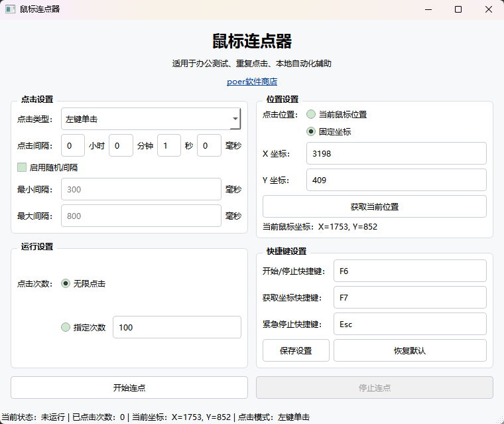Open the poer软件商店 link
This screenshot has height=424, width=504.
click(252, 82)
